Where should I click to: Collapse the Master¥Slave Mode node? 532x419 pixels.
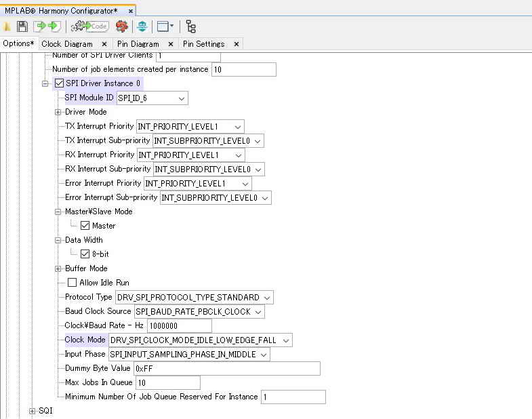click(58, 212)
